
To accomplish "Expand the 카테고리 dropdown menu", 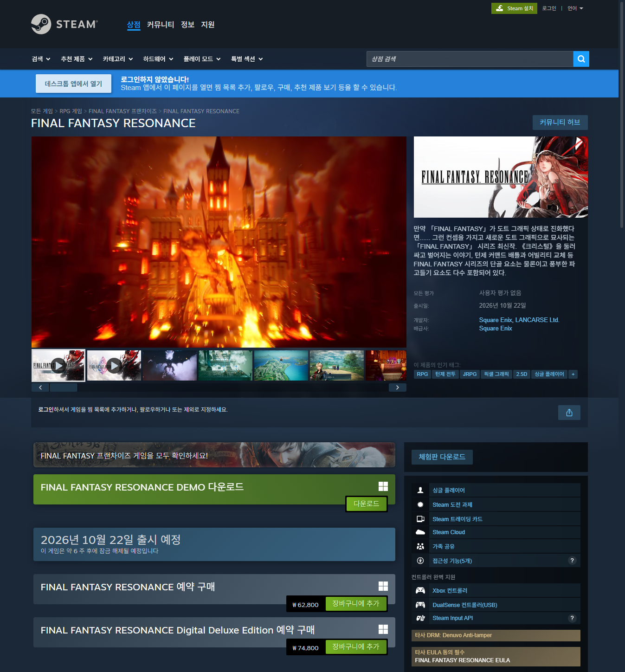I will (x=118, y=59).
